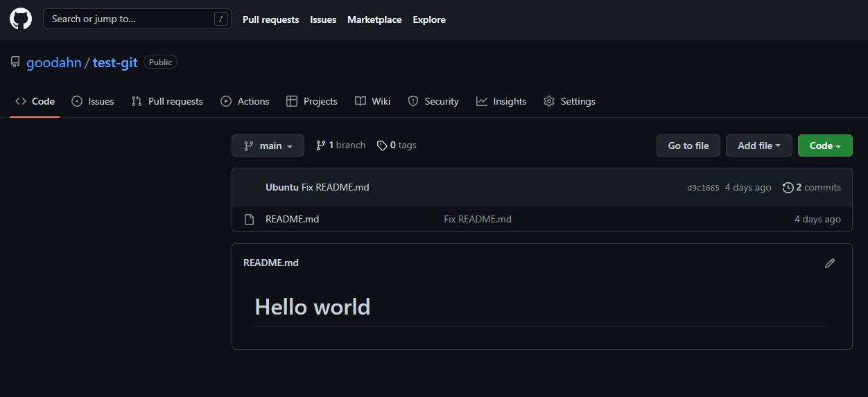Click the 4 days ago commit timestamp in header
868x397 pixels.
point(748,187)
